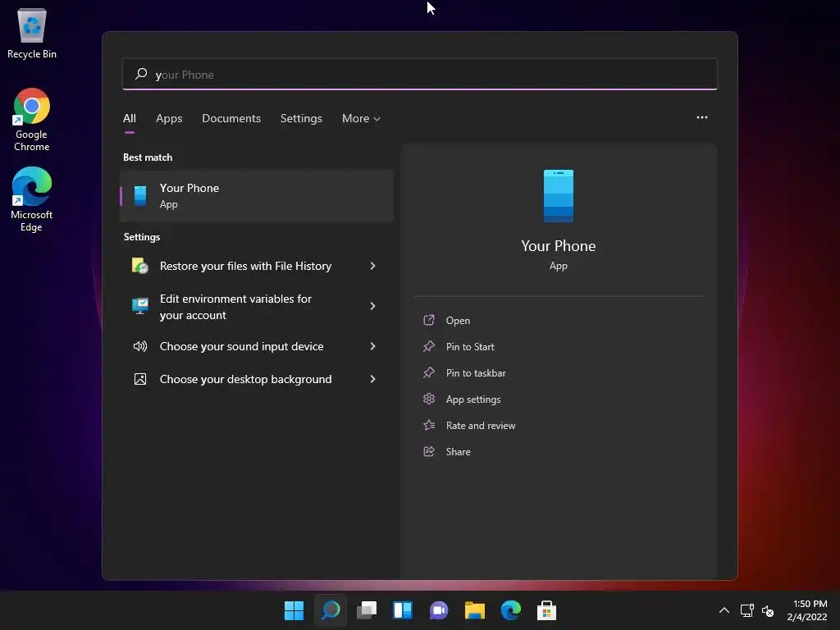The image size is (840, 630).
Task: Select the Google Chrome desktop shortcut
Action: [x=32, y=120]
